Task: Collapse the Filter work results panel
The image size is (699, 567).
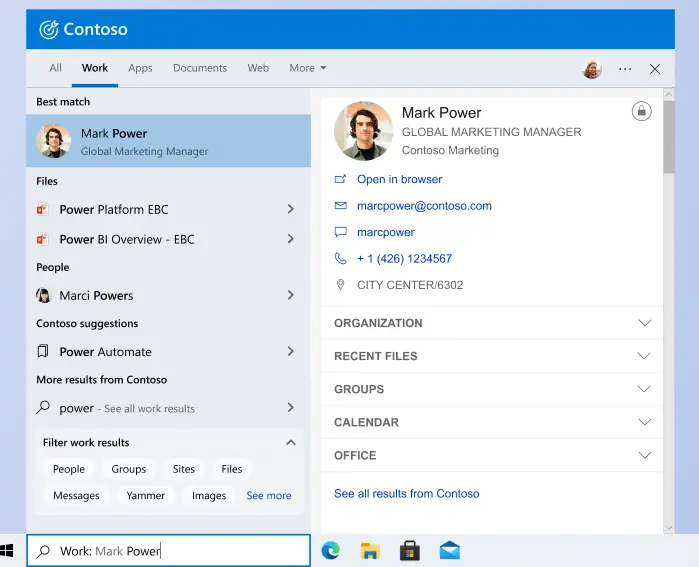Action: coord(291,443)
